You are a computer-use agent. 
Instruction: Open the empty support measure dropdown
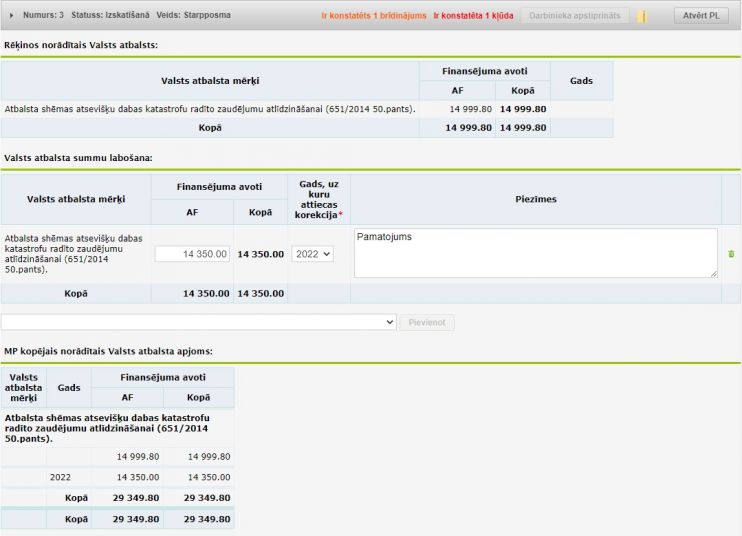point(199,322)
